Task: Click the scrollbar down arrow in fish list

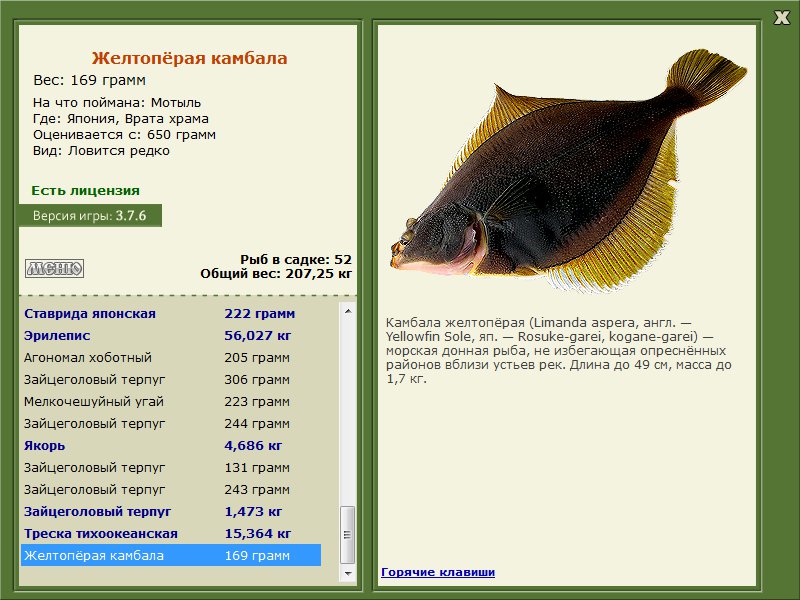Action: pyautogui.click(x=348, y=573)
